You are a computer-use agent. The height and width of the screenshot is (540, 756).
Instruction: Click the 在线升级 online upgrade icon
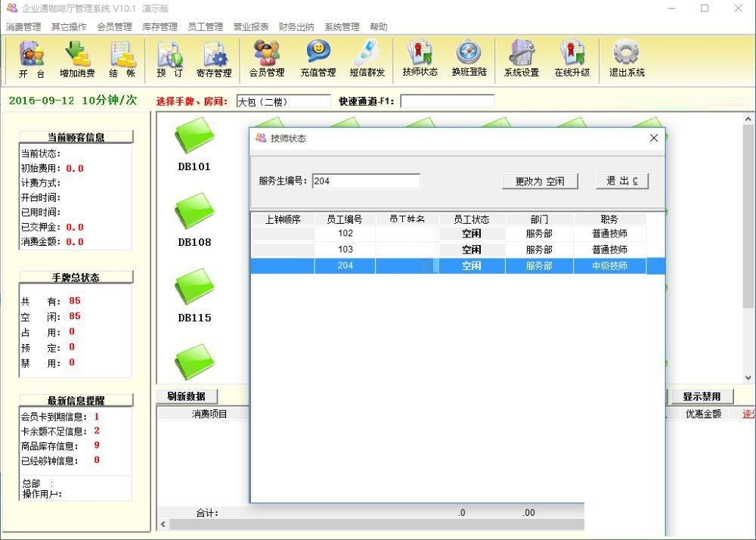[x=572, y=60]
